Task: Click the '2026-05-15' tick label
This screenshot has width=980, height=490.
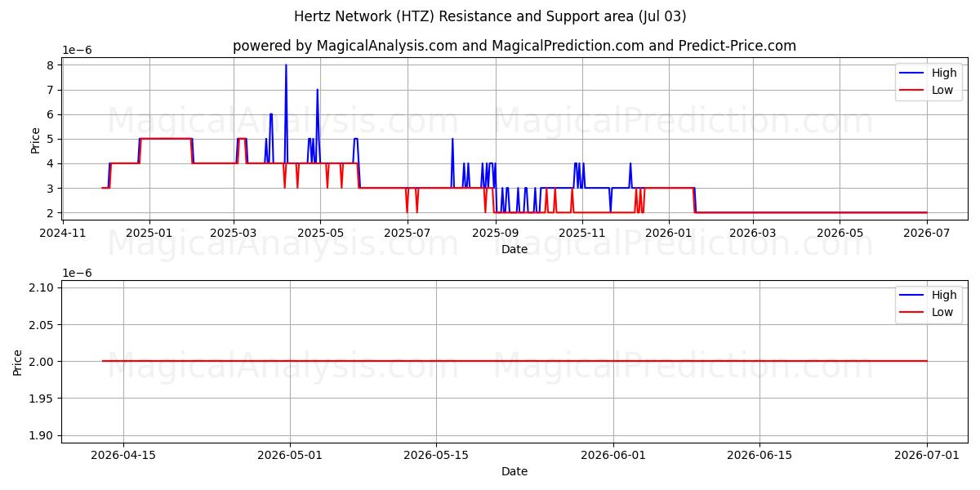Action: tap(436, 455)
